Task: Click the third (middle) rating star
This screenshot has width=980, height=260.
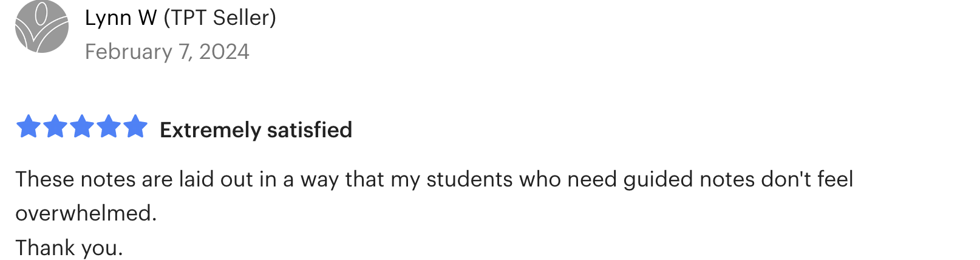Action: 81,128
